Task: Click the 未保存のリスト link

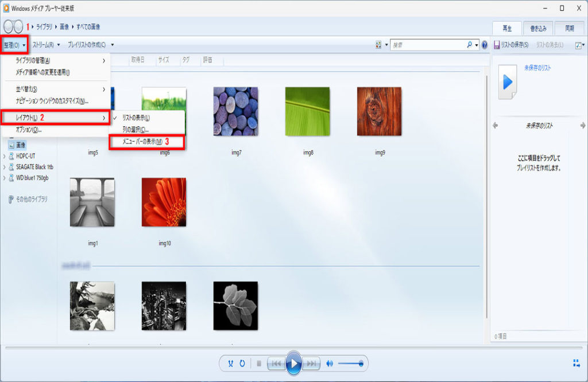Action: point(537,68)
